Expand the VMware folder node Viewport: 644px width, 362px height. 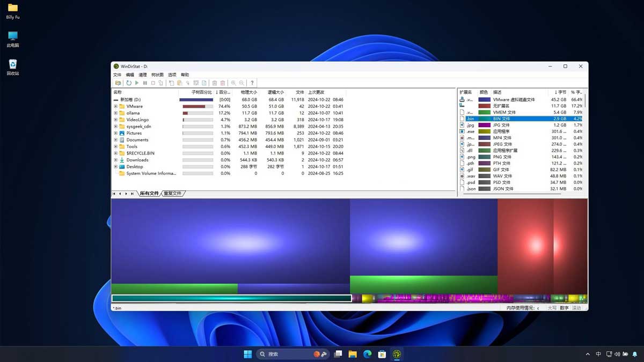click(115, 106)
